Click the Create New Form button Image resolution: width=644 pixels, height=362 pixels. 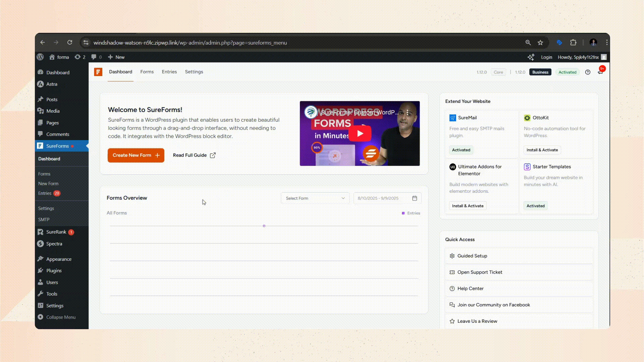(x=136, y=155)
